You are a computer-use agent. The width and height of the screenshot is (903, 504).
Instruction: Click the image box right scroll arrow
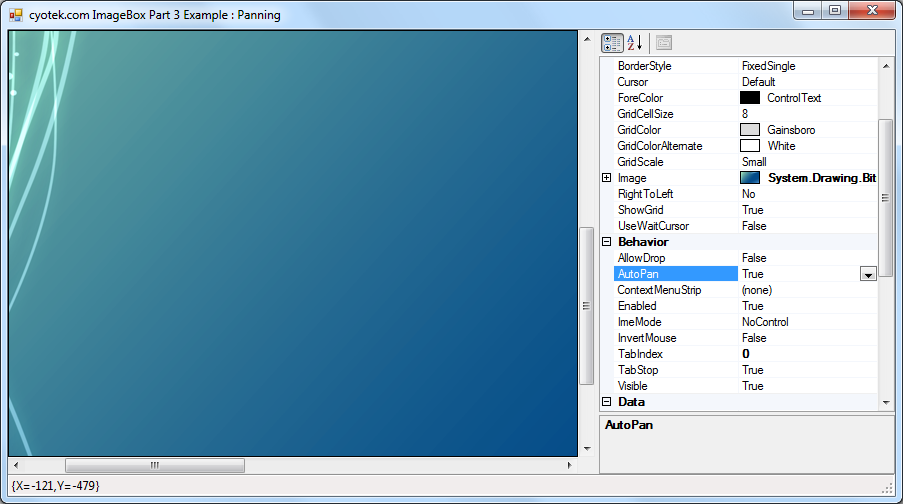pyautogui.click(x=570, y=465)
